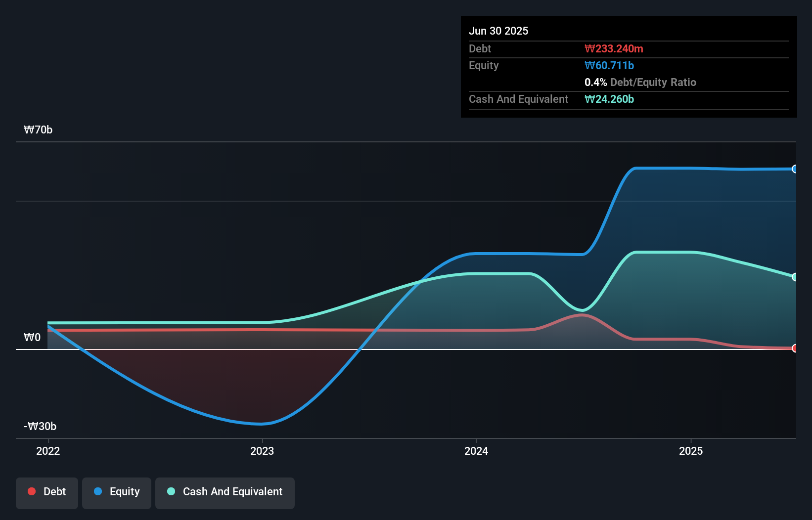Click the blue Equity legend dot
The height and width of the screenshot is (520, 812).
98,491
